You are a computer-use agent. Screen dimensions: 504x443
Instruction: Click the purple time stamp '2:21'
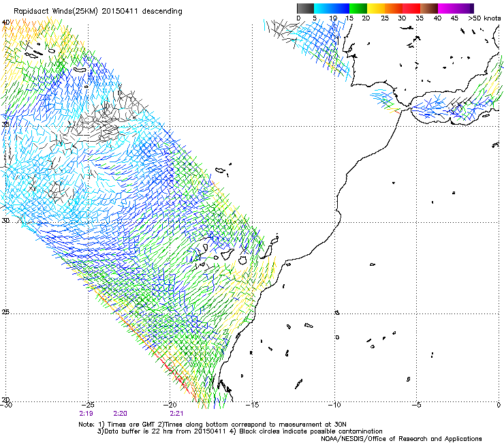click(176, 414)
